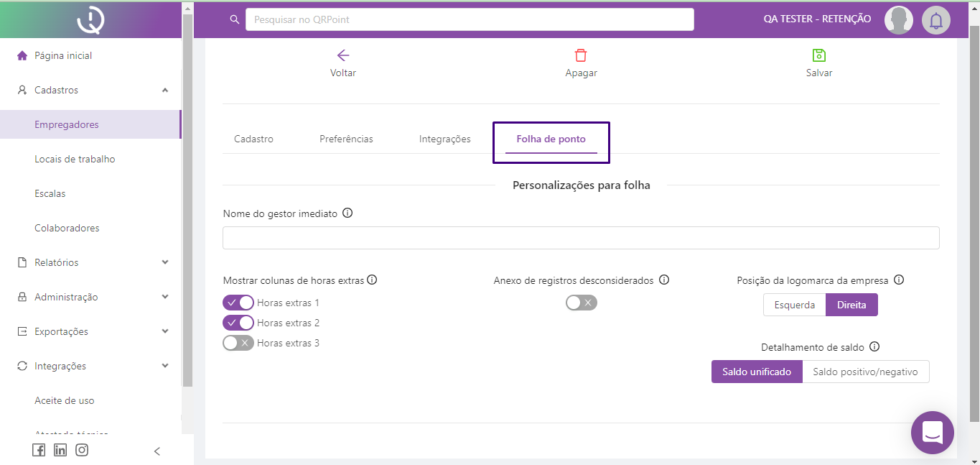Screen dimensions: 980x465
Task: Disable the Horas extras 1 toggle
Action: [x=238, y=303]
